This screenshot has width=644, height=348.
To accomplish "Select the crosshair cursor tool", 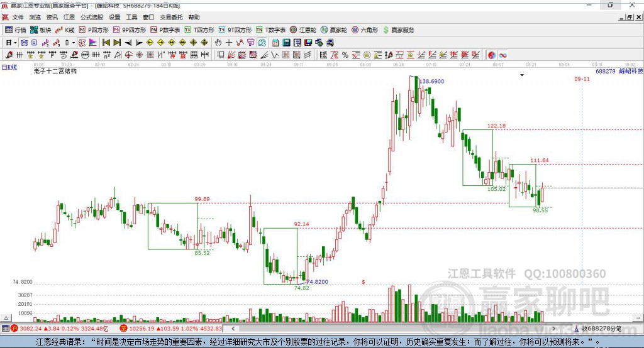I will [229, 43].
